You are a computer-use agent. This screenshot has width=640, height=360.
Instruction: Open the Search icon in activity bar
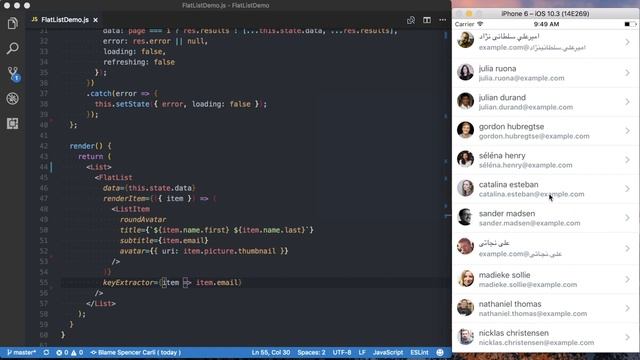pos(13,49)
